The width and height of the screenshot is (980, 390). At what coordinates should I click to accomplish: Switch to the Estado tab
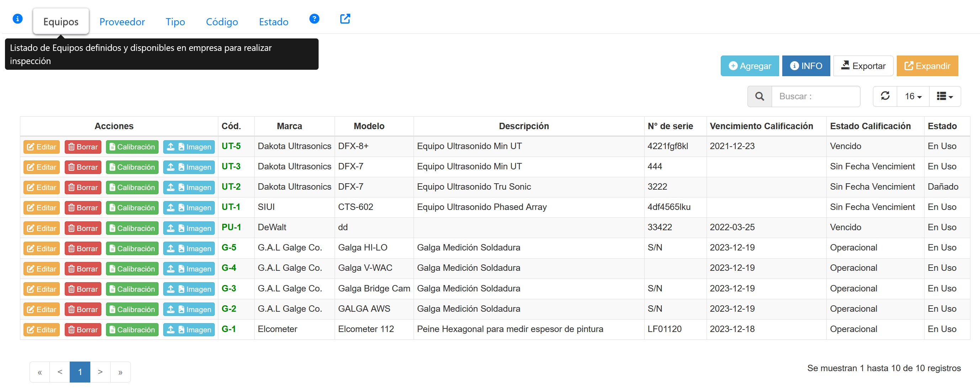pyautogui.click(x=273, y=22)
